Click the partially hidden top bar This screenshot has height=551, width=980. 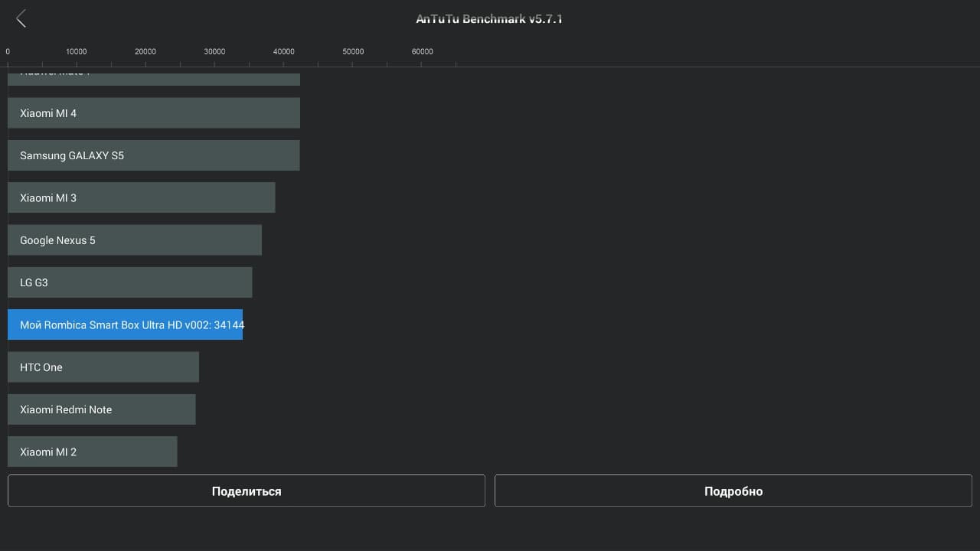coord(153,77)
